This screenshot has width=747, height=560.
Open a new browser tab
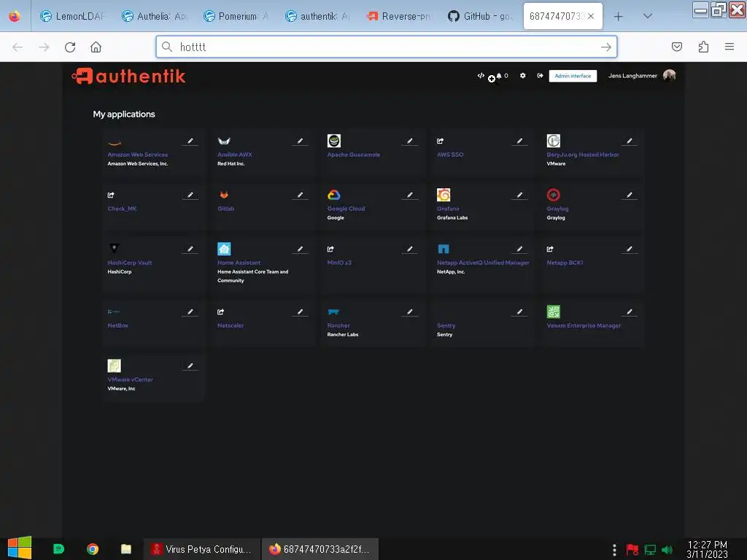pyautogui.click(x=618, y=17)
